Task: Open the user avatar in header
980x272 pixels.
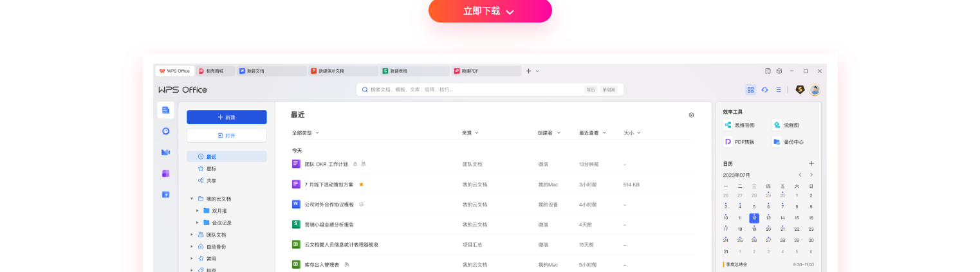Action: click(815, 89)
